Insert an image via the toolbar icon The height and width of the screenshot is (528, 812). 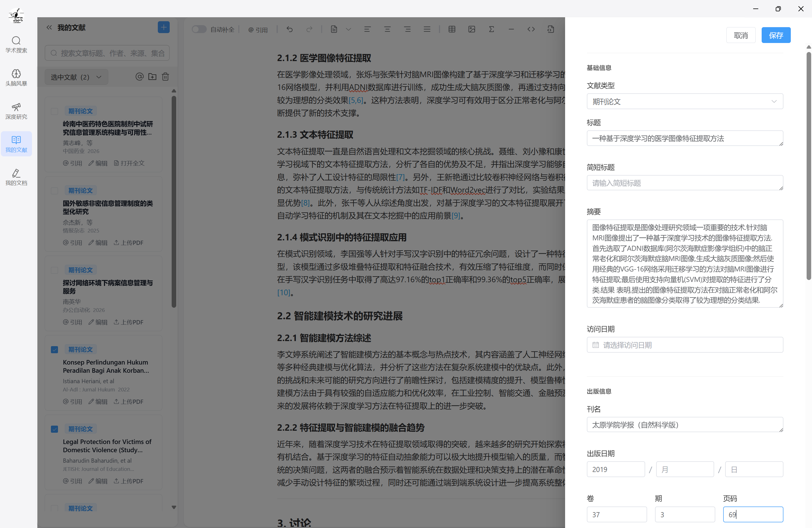click(471, 29)
